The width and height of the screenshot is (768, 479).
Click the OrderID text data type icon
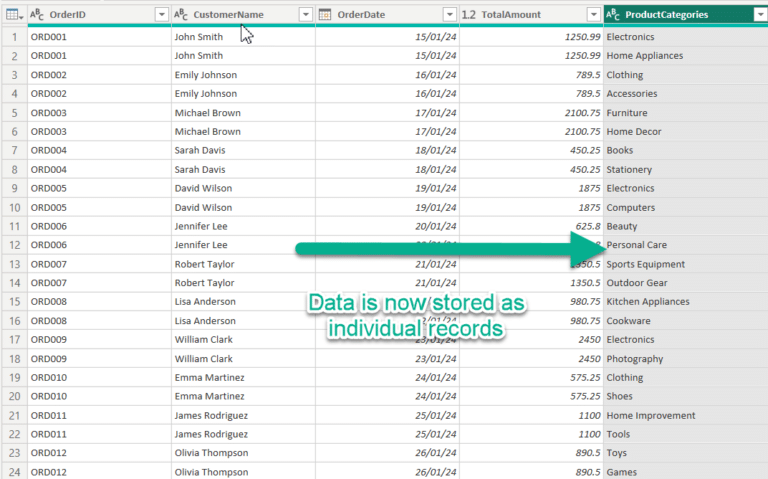(x=37, y=14)
